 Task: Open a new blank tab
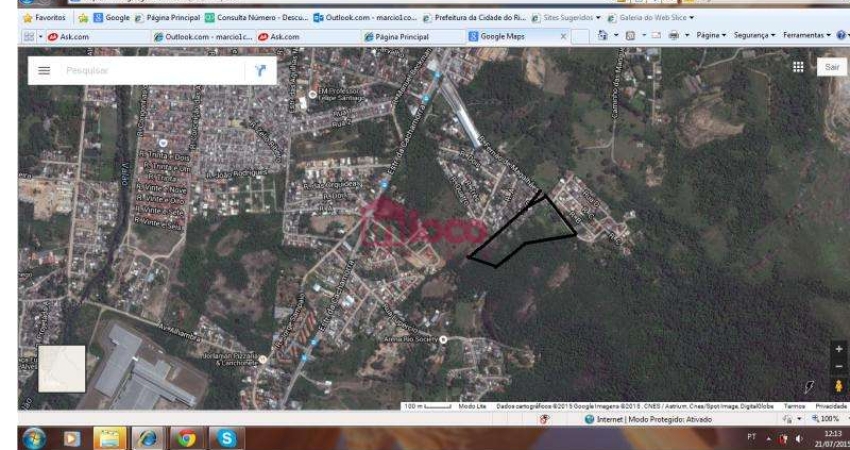[x=580, y=37]
